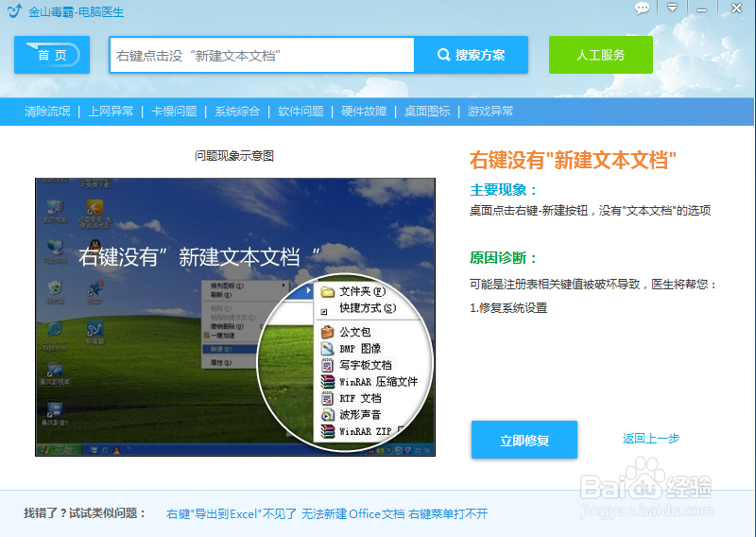This screenshot has height=537, width=756.
Task: Click the 右键没有"新建文本文档" heading
Action: 574,160
